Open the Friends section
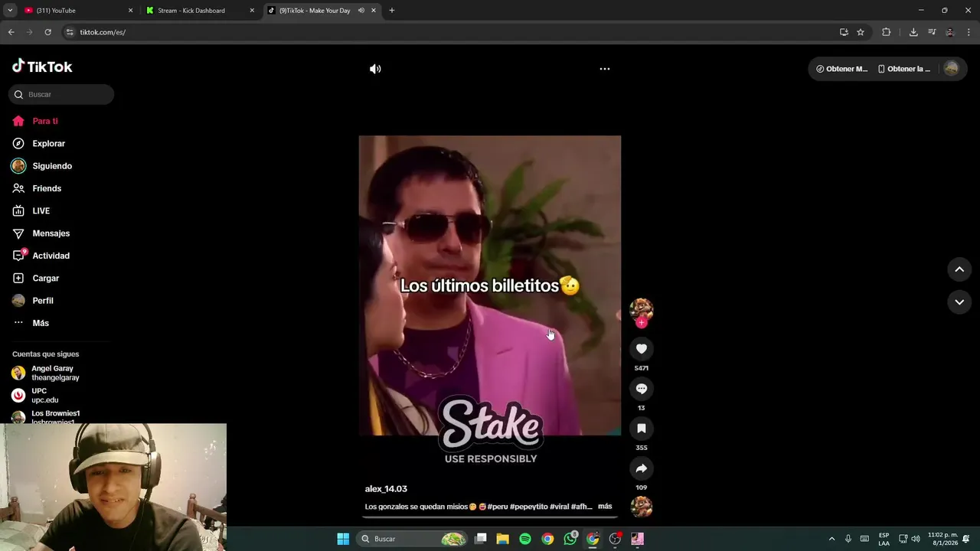980x551 pixels. pyautogui.click(x=47, y=188)
